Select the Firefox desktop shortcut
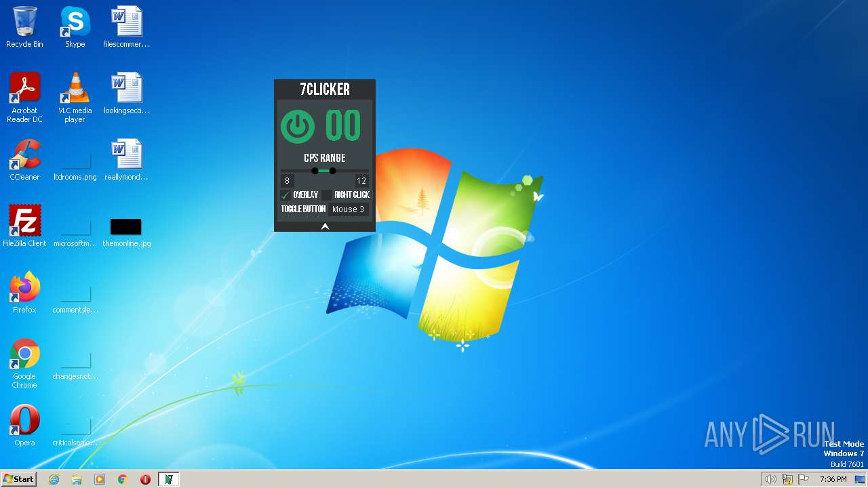 (24, 293)
